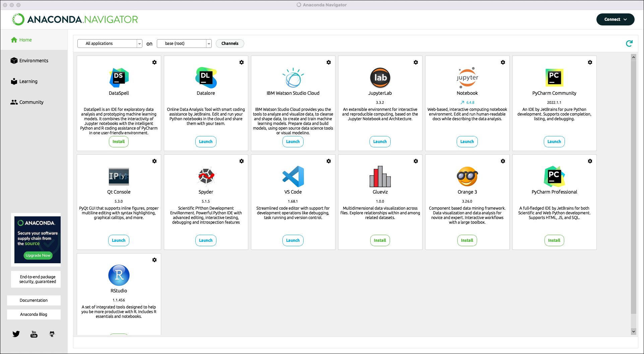
Task: Click the RStudio R logo
Action: point(119,275)
